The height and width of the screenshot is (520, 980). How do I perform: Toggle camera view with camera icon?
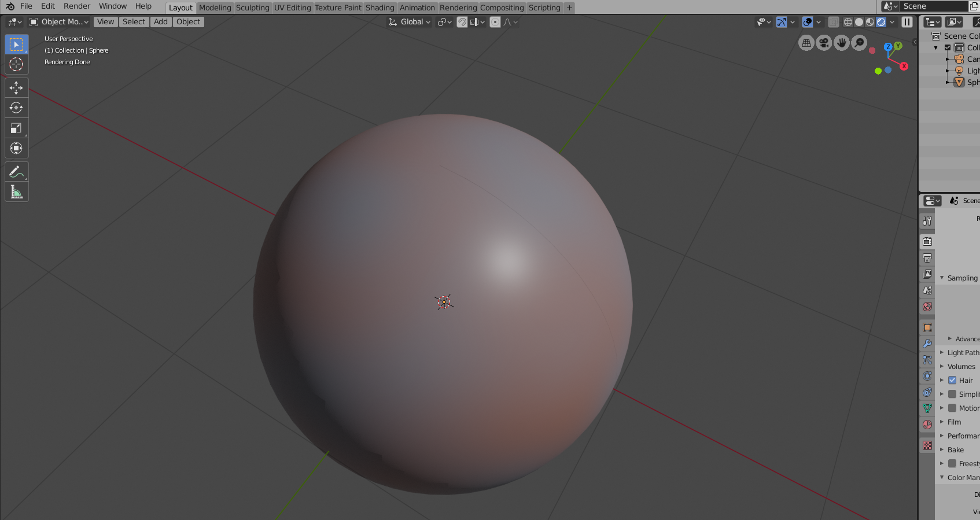pos(824,43)
